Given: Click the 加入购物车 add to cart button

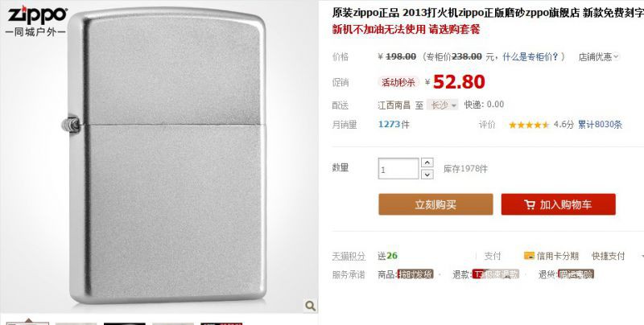Looking at the screenshot, I should pyautogui.click(x=558, y=204).
